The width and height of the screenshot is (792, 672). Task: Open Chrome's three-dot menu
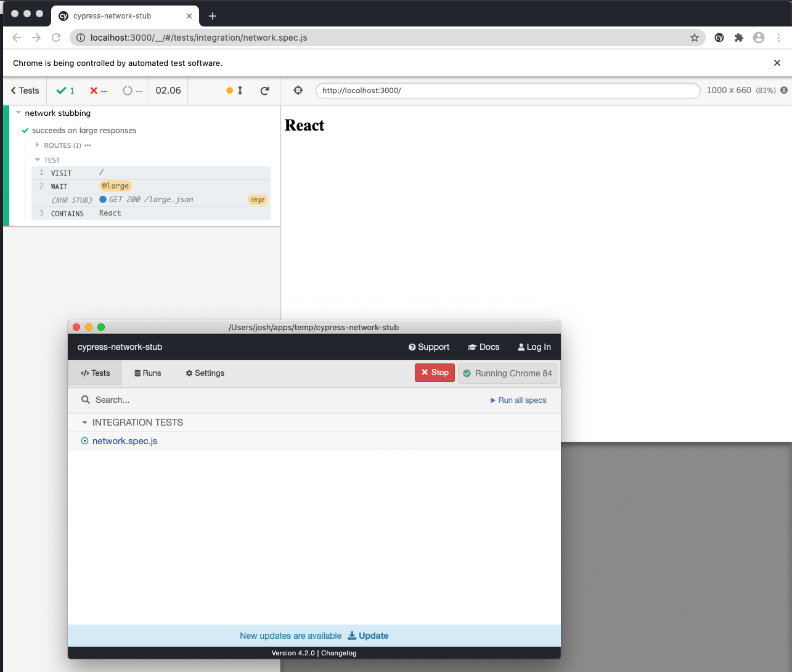tap(779, 38)
